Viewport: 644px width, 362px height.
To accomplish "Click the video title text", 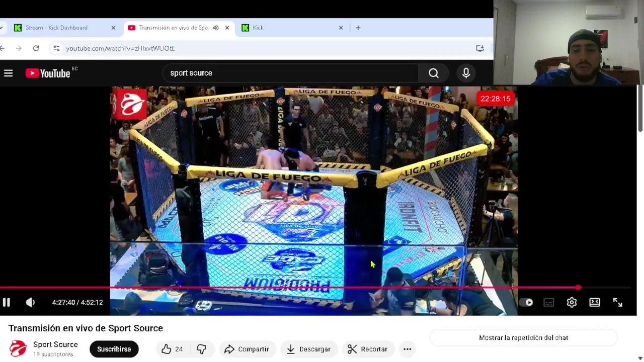I will click(x=86, y=328).
